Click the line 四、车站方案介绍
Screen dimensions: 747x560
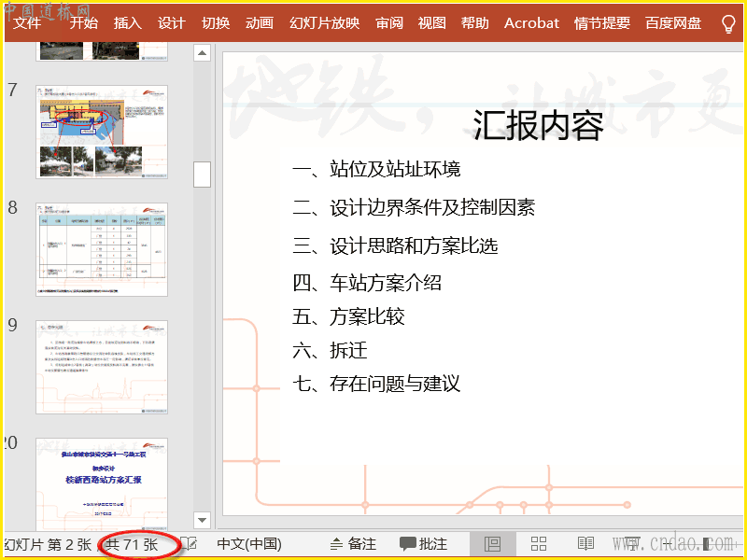coord(367,283)
